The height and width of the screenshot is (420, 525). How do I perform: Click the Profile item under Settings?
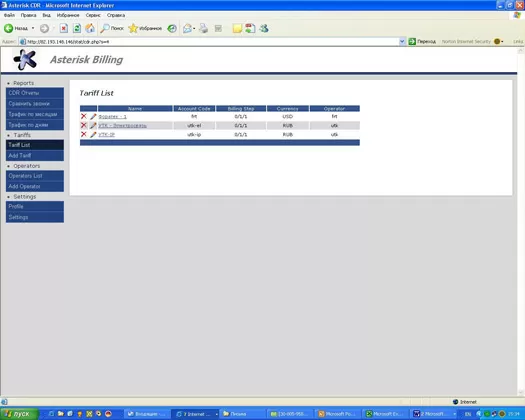[35, 207]
